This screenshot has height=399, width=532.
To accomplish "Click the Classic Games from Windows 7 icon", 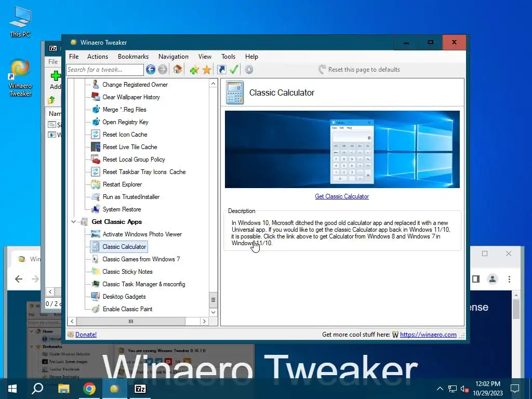I will click(96, 259).
